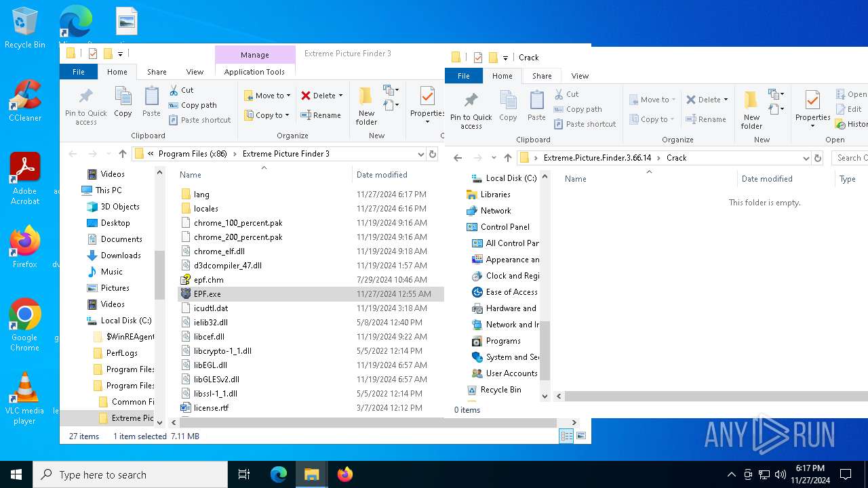The height and width of the screenshot is (488, 868).
Task: Click the Paste icon in Extreme Picture Finder ribbon
Action: click(151, 102)
